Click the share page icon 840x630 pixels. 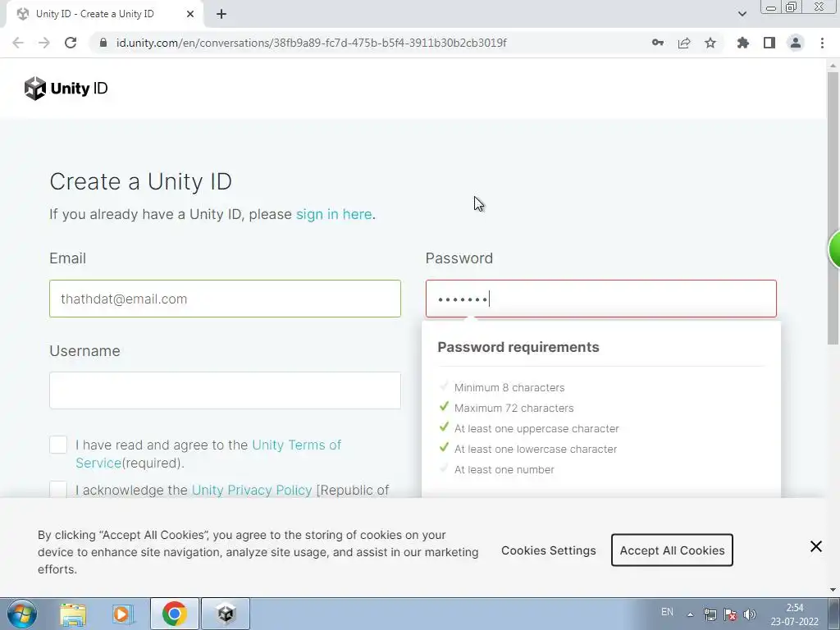point(683,43)
